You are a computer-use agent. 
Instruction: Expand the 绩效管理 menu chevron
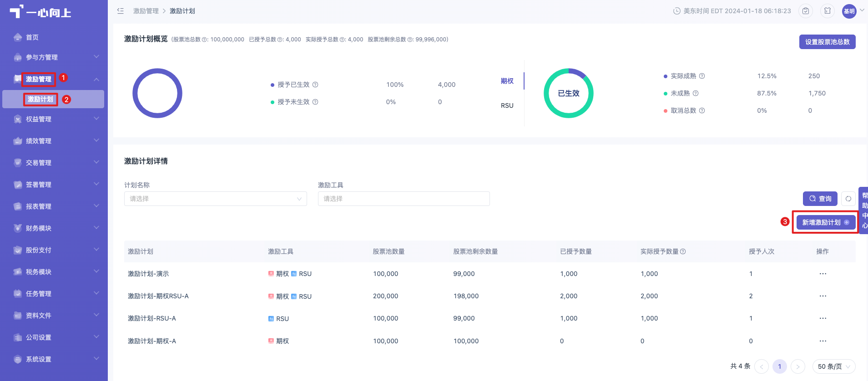point(96,140)
